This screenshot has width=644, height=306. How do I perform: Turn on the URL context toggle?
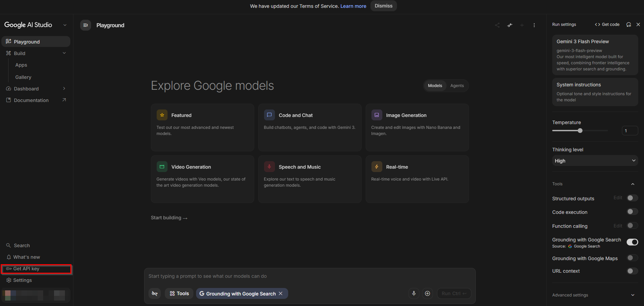click(x=632, y=271)
